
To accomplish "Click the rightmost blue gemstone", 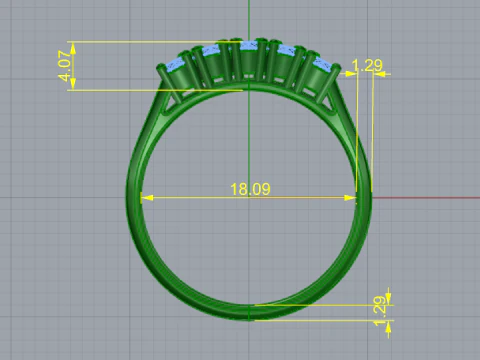I will point(323,64).
